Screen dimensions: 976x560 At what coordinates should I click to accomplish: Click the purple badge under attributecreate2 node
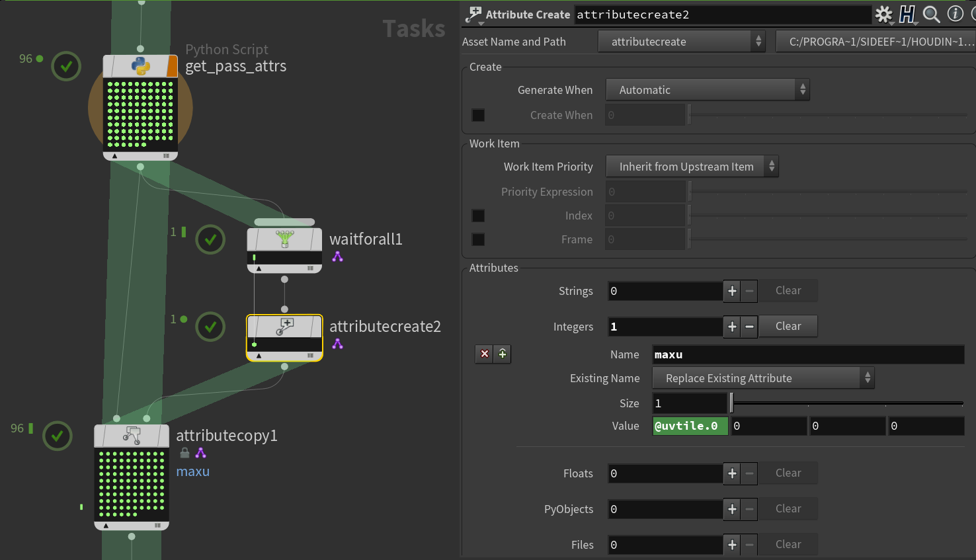[x=337, y=343]
